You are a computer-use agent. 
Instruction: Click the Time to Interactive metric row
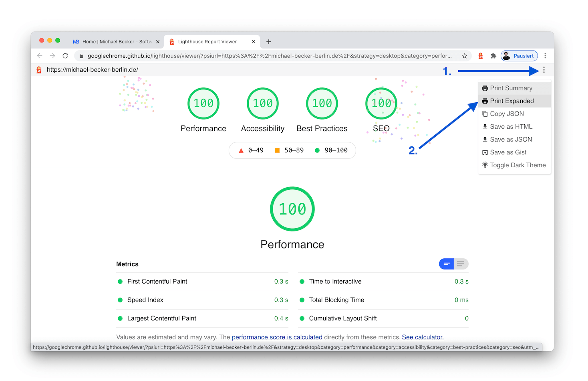[383, 282]
